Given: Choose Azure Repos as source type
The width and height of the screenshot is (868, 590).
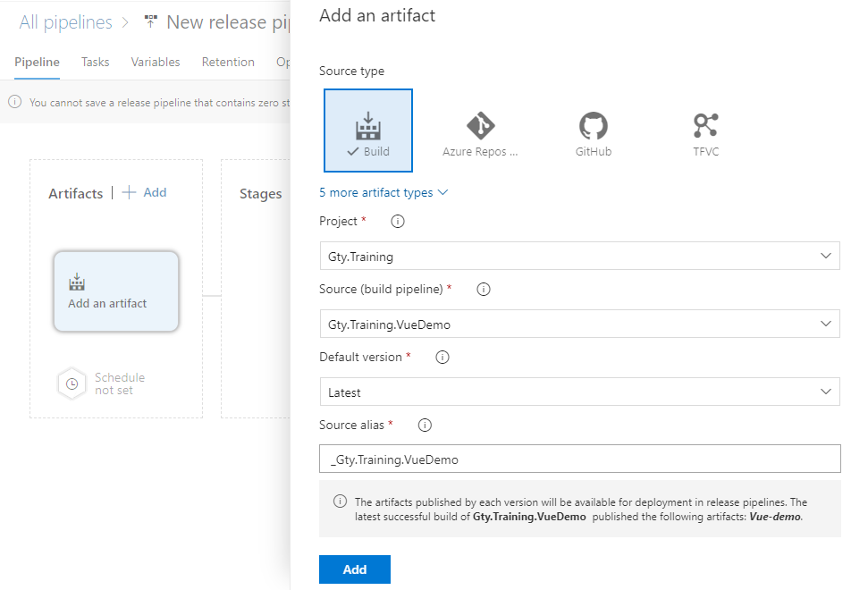Looking at the screenshot, I should 480,134.
